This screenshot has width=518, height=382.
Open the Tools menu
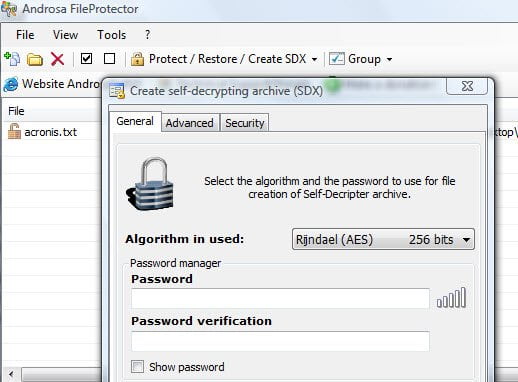pos(111,35)
